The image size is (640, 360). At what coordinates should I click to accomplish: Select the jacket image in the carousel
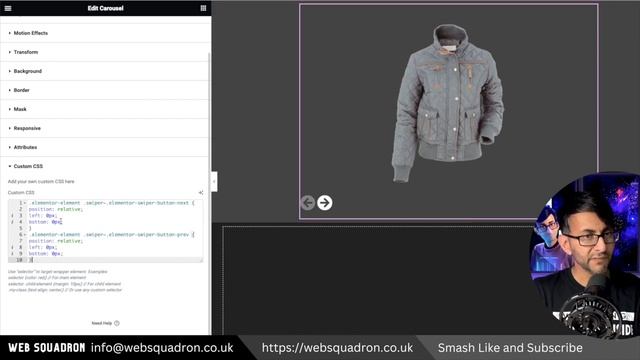click(448, 103)
